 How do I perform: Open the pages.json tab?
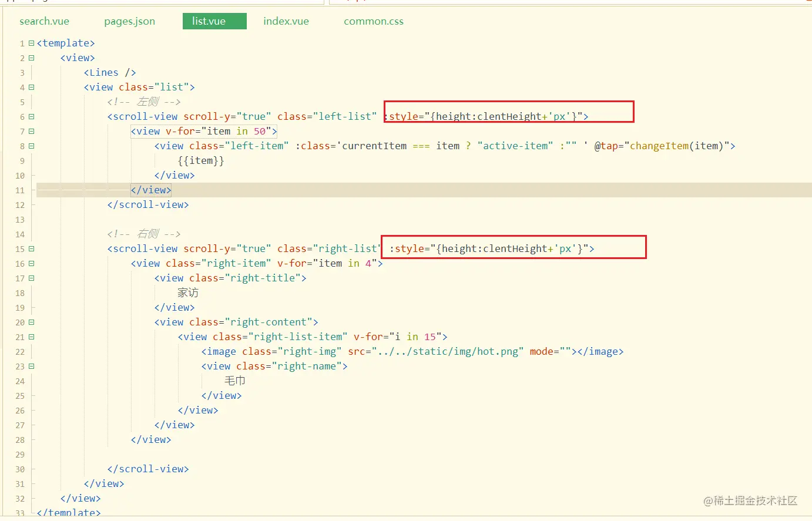click(129, 21)
